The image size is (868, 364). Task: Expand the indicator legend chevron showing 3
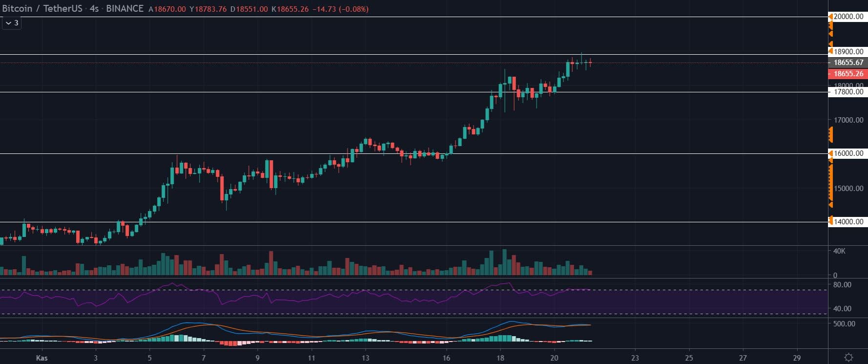click(12, 23)
